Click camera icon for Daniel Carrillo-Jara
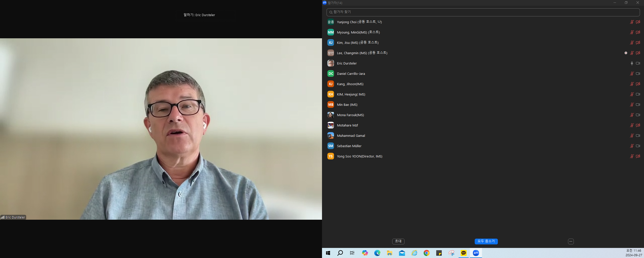The height and width of the screenshot is (258, 644). (x=638, y=74)
